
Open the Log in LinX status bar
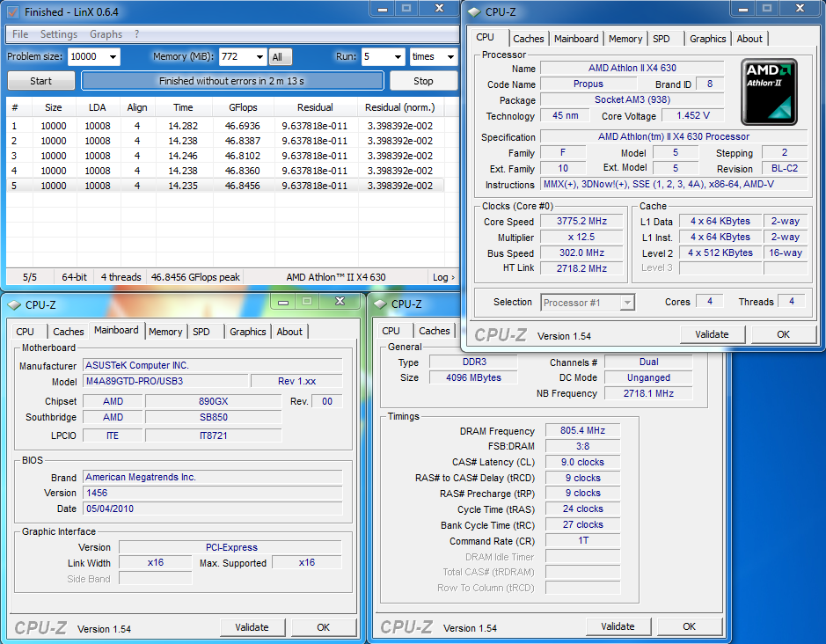(x=443, y=277)
